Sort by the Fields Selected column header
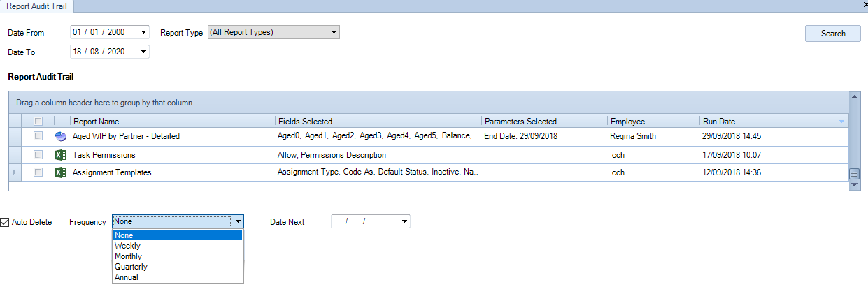Viewport: 868px width, 287px height. click(378, 122)
